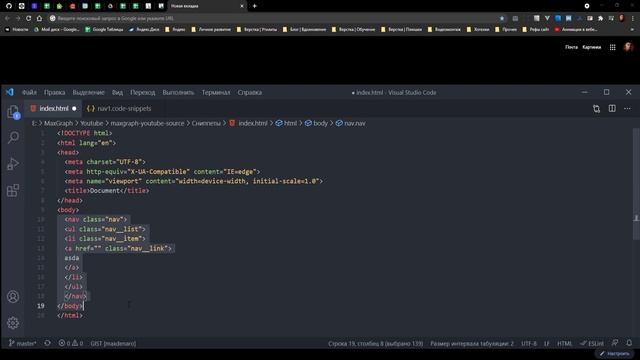
Task: Select Youtube in the breadcrumb path
Action: click(x=91, y=123)
